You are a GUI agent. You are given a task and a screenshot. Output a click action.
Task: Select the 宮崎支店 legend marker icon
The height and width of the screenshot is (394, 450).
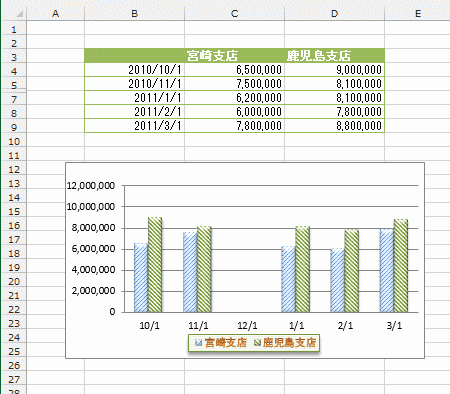pos(199,342)
